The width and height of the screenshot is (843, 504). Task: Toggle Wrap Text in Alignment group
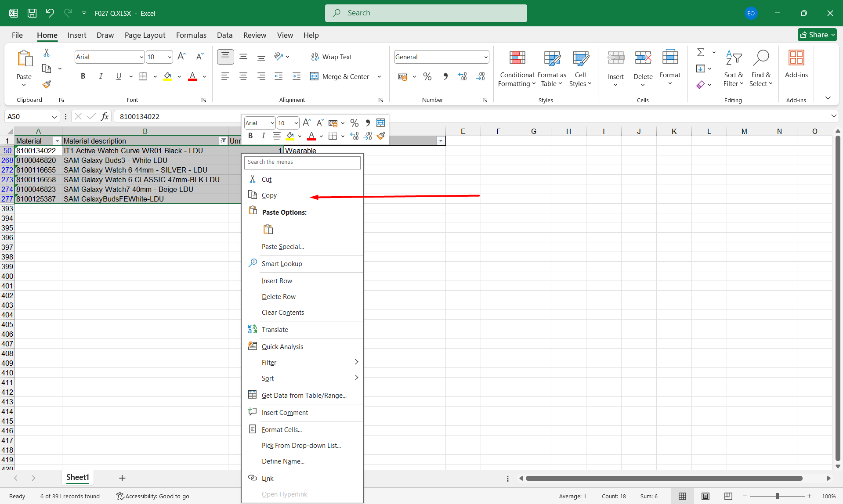point(332,57)
